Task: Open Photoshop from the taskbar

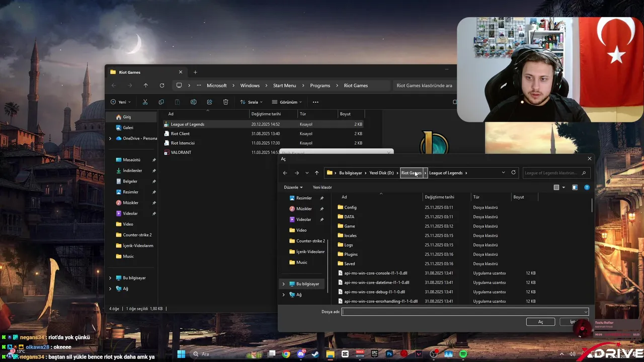Action: point(389,354)
